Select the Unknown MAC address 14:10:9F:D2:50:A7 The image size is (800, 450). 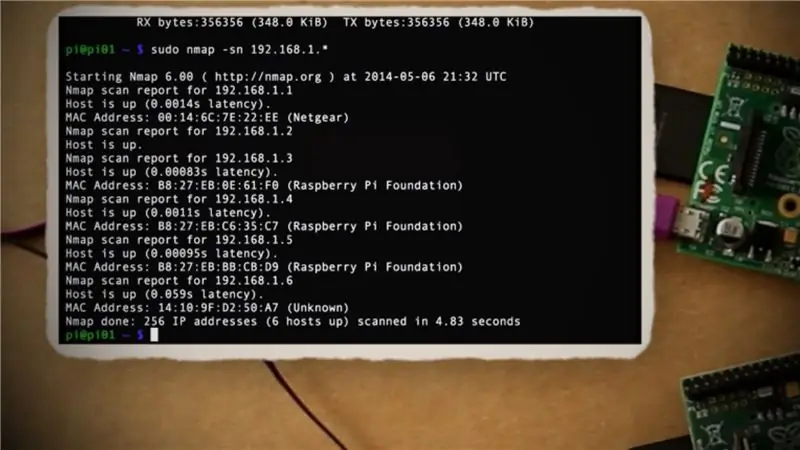click(x=218, y=308)
